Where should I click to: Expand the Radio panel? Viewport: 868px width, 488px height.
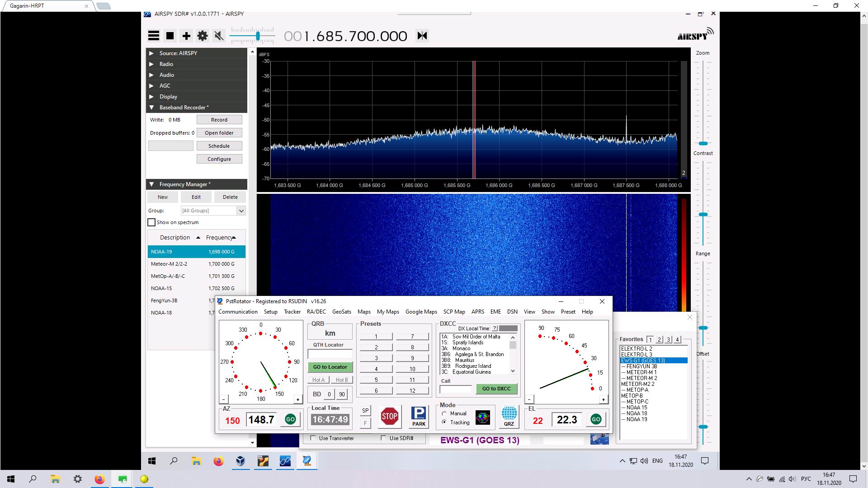(196, 64)
